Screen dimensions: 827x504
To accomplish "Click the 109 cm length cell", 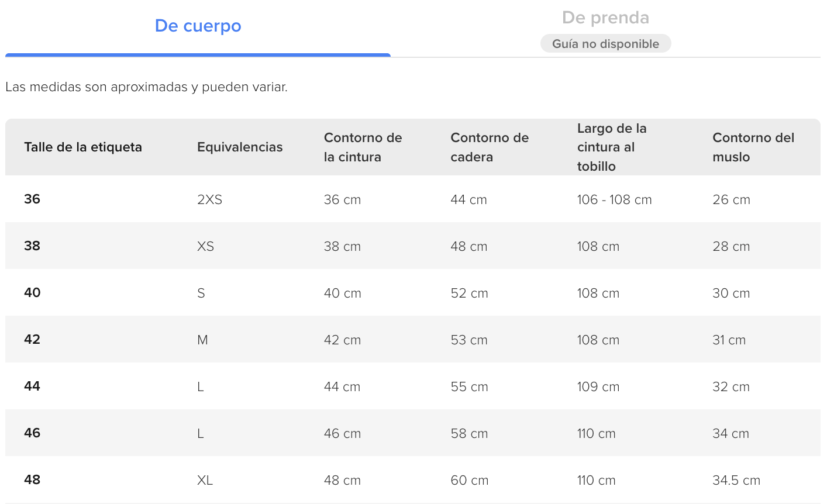I will pos(598,387).
